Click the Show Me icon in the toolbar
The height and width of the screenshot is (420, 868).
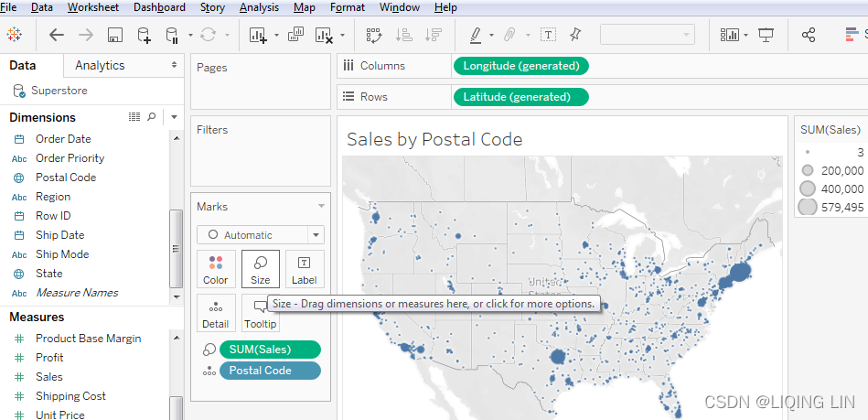pos(852,35)
